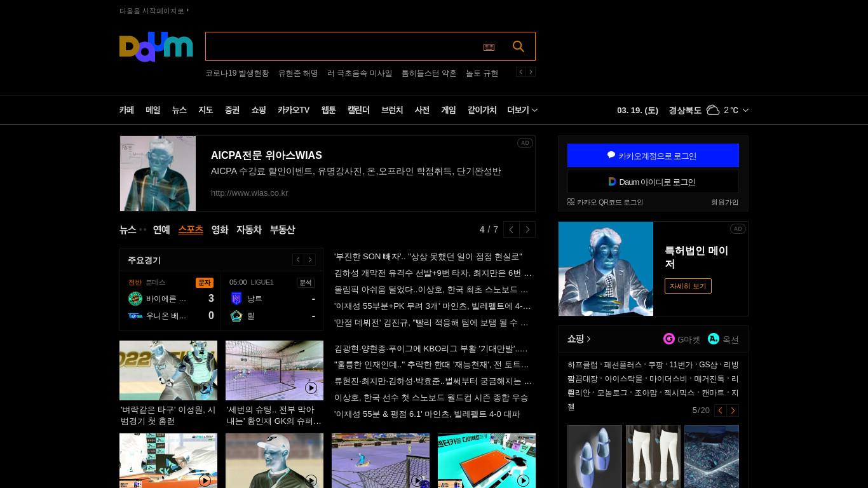Open the white pants product thumbnail
868x488 pixels.
(x=653, y=456)
